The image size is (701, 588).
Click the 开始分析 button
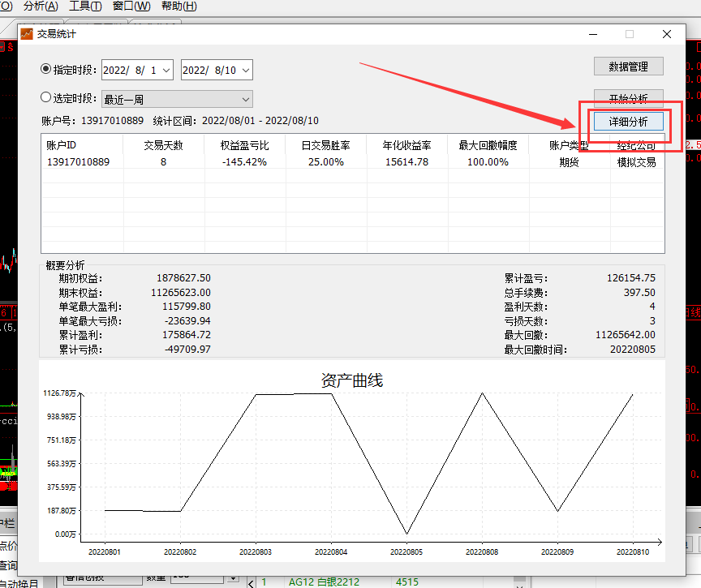pos(628,96)
